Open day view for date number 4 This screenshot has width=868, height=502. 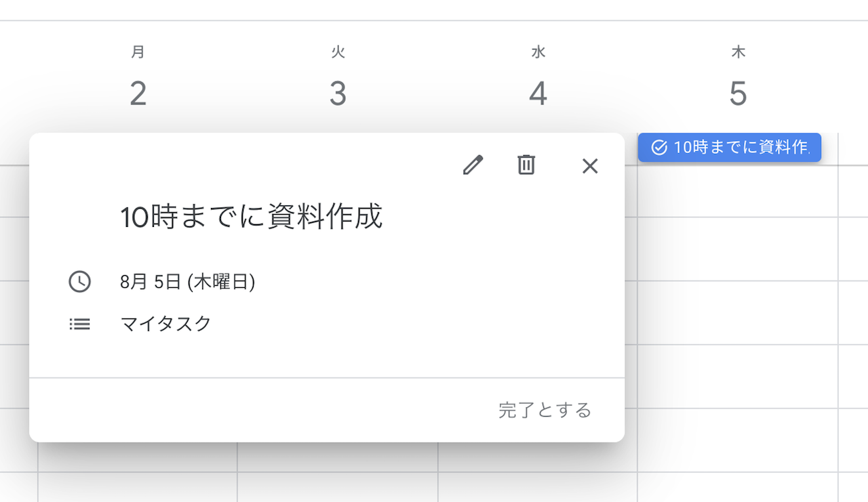[538, 93]
